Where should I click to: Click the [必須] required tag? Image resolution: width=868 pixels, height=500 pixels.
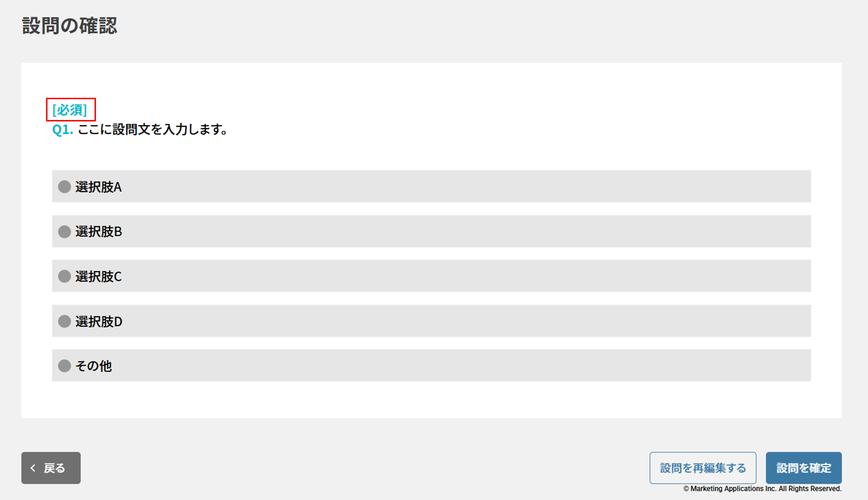click(70, 110)
